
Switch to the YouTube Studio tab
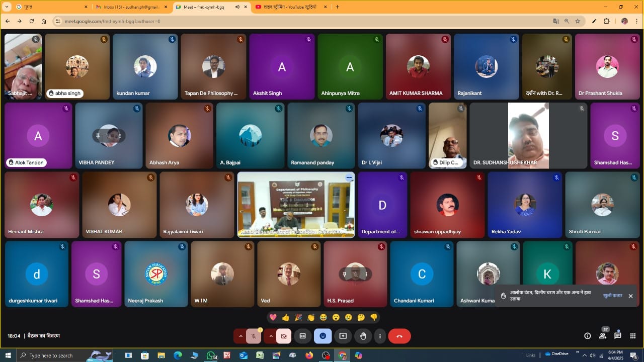[x=289, y=7]
